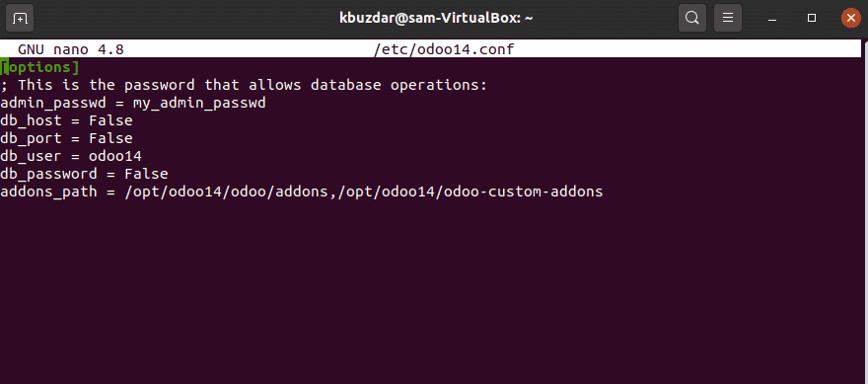Open the hamburger menu in title bar
The width and height of the screenshot is (868, 384).
[728, 19]
